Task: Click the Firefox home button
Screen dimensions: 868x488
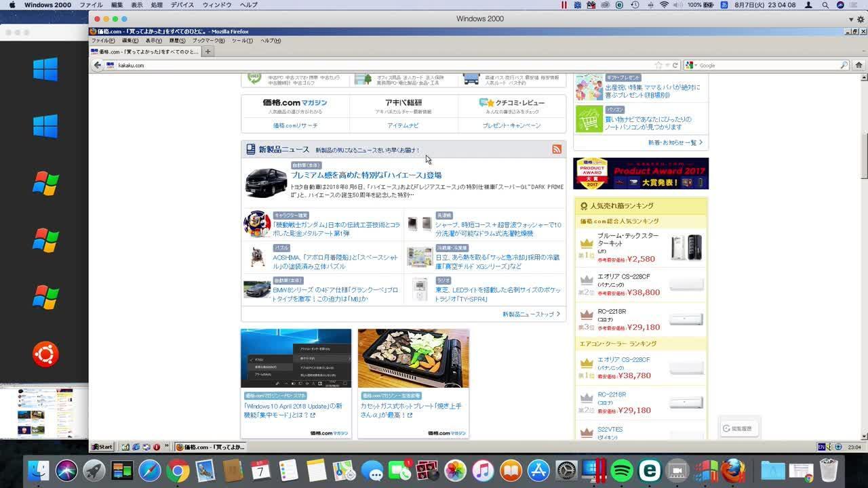Action: pyautogui.click(x=859, y=65)
